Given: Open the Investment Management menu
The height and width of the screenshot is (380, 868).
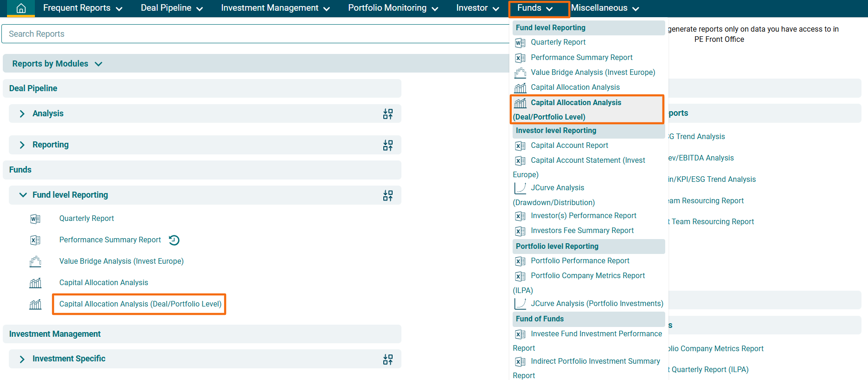Looking at the screenshot, I should click(x=275, y=8).
